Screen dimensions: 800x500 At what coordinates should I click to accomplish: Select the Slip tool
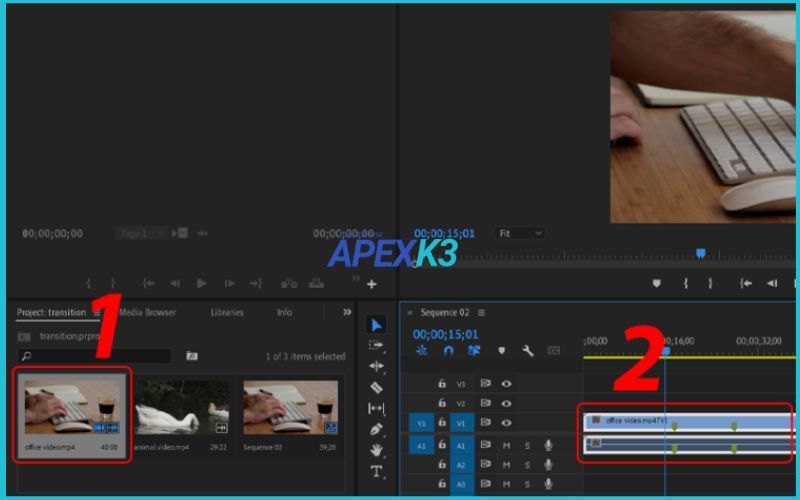[x=376, y=409]
